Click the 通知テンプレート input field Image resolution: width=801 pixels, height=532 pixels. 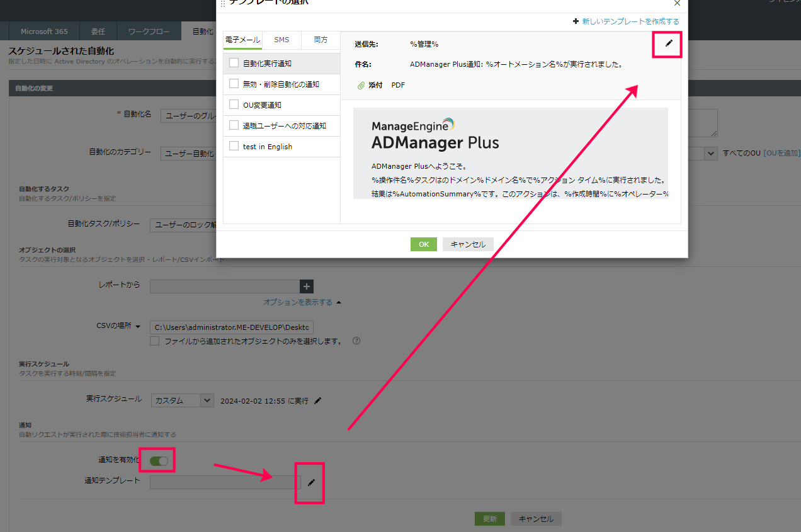point(225,482)
